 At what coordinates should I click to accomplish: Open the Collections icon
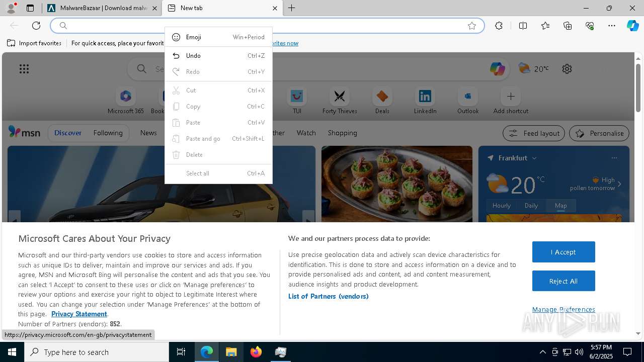[568, 26]
